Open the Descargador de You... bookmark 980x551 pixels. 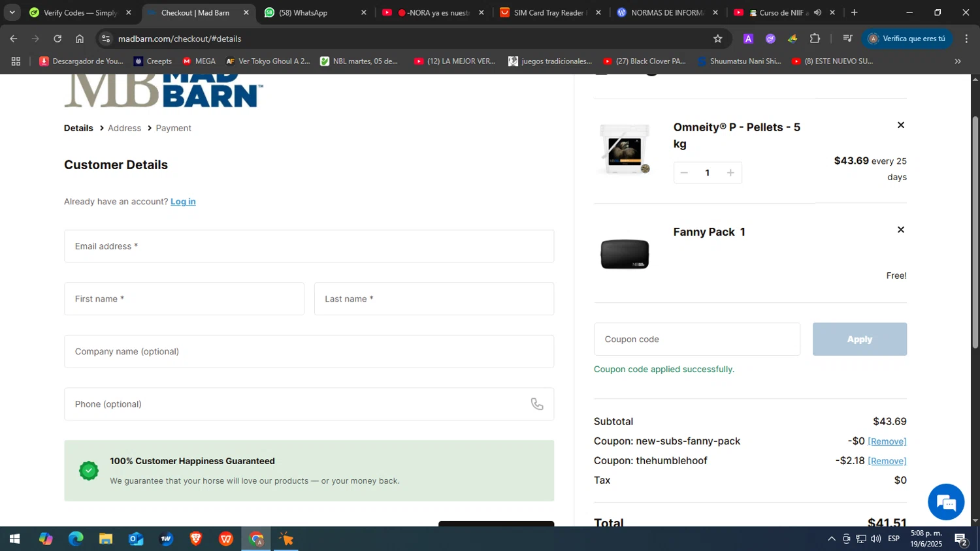click(81, 61)
